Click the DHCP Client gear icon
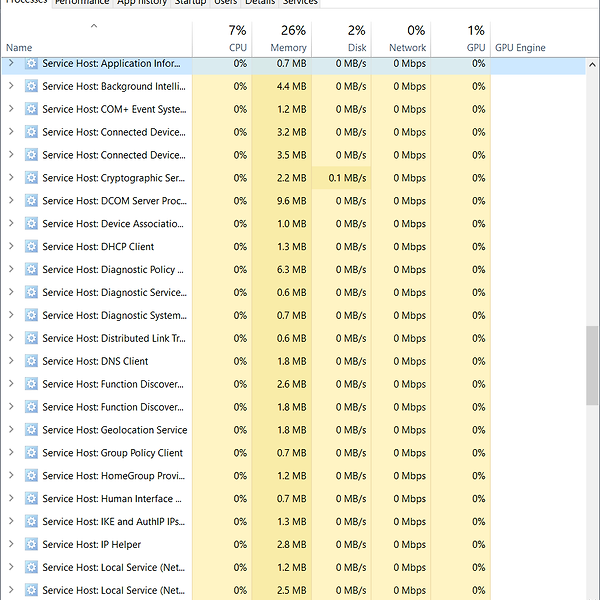Viewport: 600px width, 600px height. [x=31, y=246]
